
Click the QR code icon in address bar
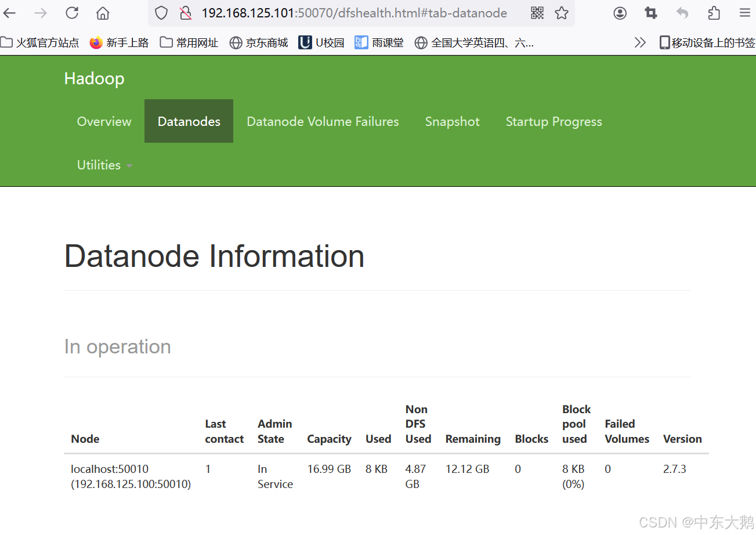[x=537, y=13]
